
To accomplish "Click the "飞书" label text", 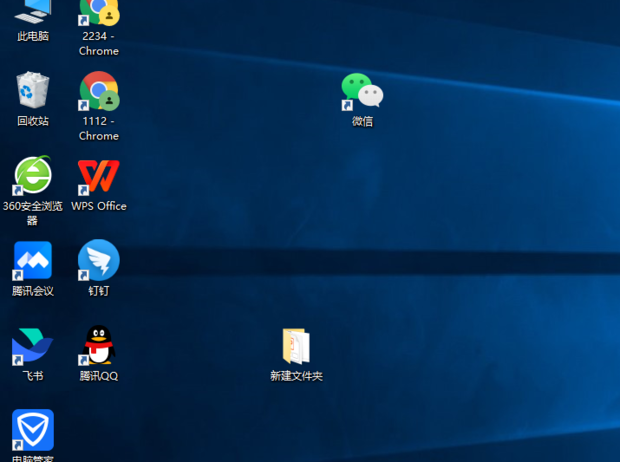I will [33, 376].
